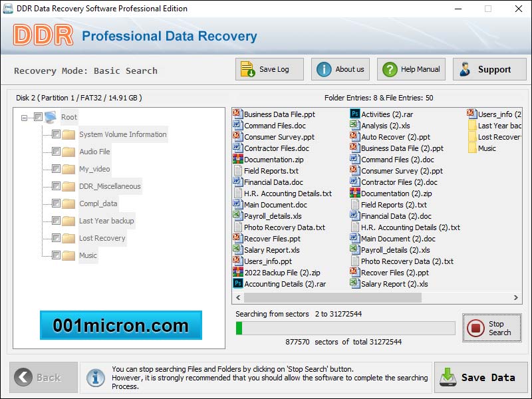Click Financial Data.doc icon
Viewport: 532px width, 399px height.
click(x=238, y=182)
